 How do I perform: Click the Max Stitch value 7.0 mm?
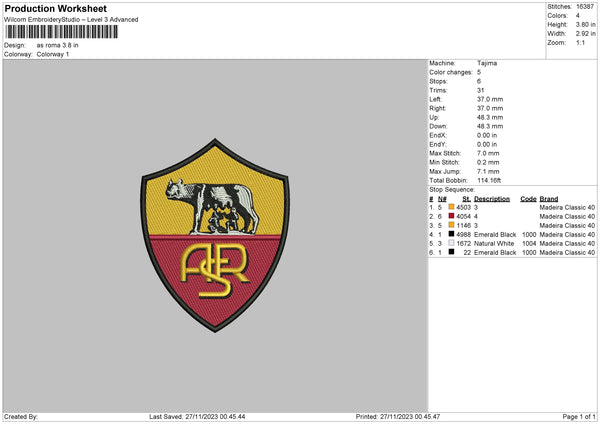coord(488,153)
